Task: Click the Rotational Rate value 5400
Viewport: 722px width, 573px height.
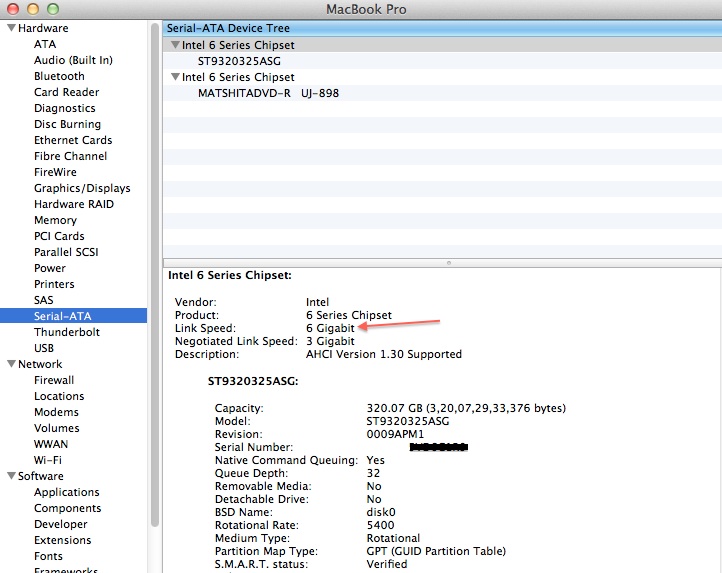Action: tap(380, 525)
